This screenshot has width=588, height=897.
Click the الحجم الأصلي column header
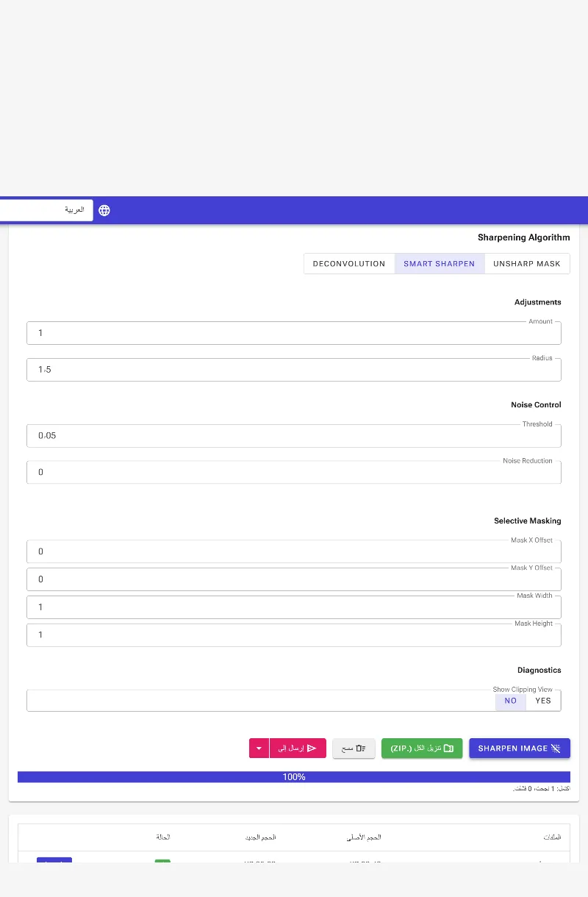click(x=364, y=837)
